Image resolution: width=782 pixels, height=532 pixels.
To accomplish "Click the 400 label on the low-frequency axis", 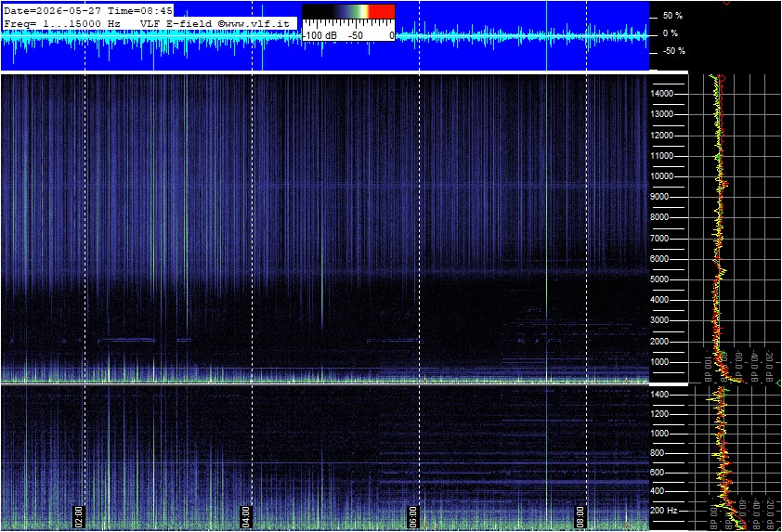I will point(657,491).
